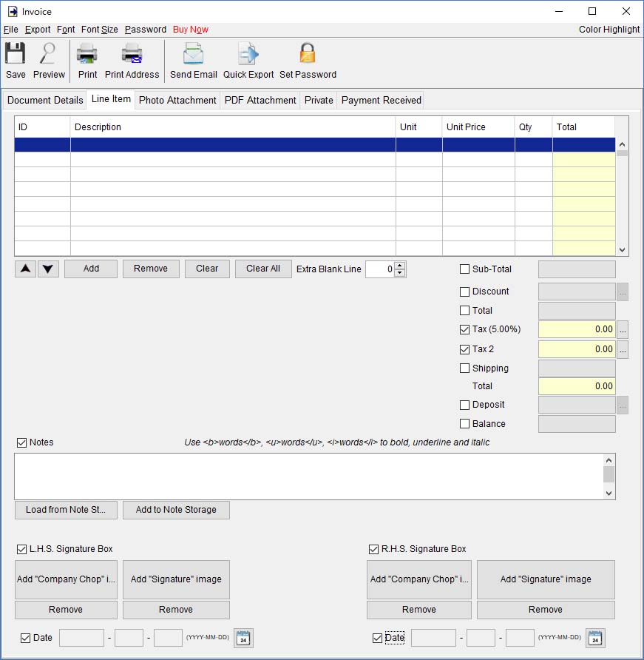Screen dimensions: 644x660
Task: Open the Font Size menu
Action: click(x=99, y=30)
